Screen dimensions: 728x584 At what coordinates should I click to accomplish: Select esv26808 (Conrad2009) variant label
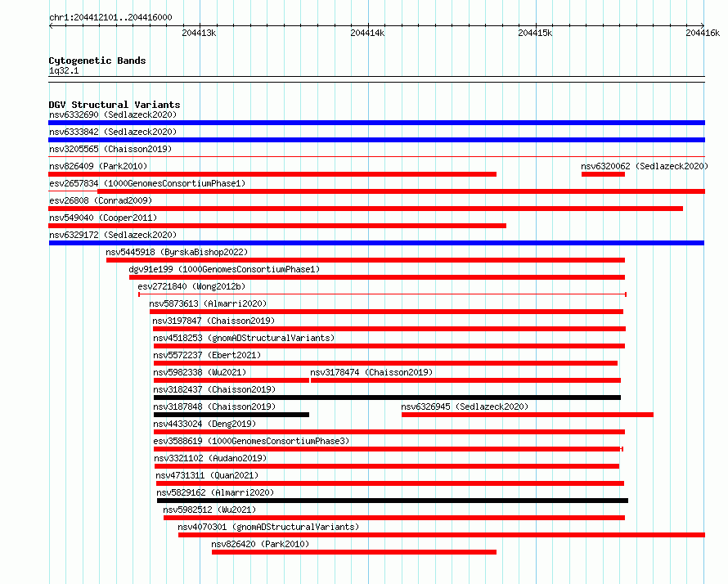(101, 200)
